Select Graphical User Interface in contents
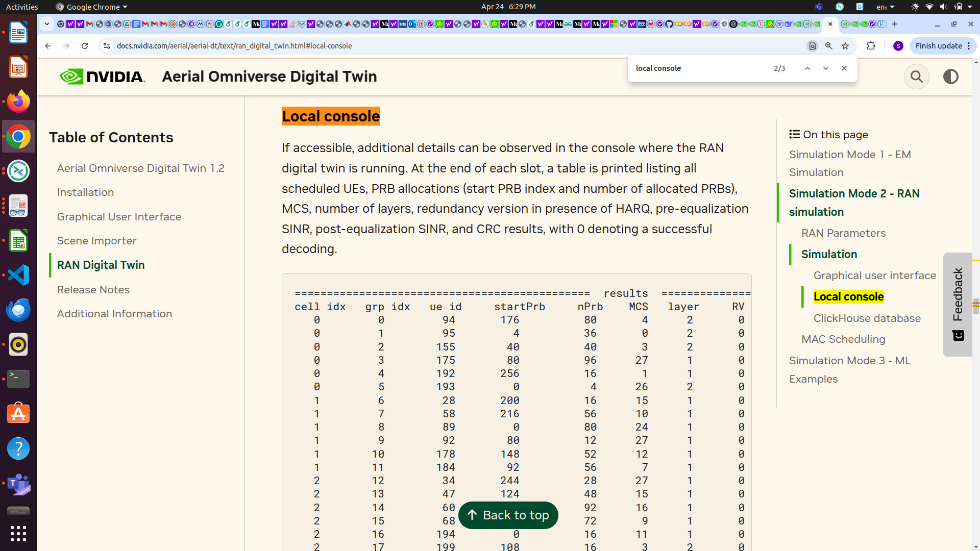Image resolution: width=980 pixels, height=551 pixels. 119,217
